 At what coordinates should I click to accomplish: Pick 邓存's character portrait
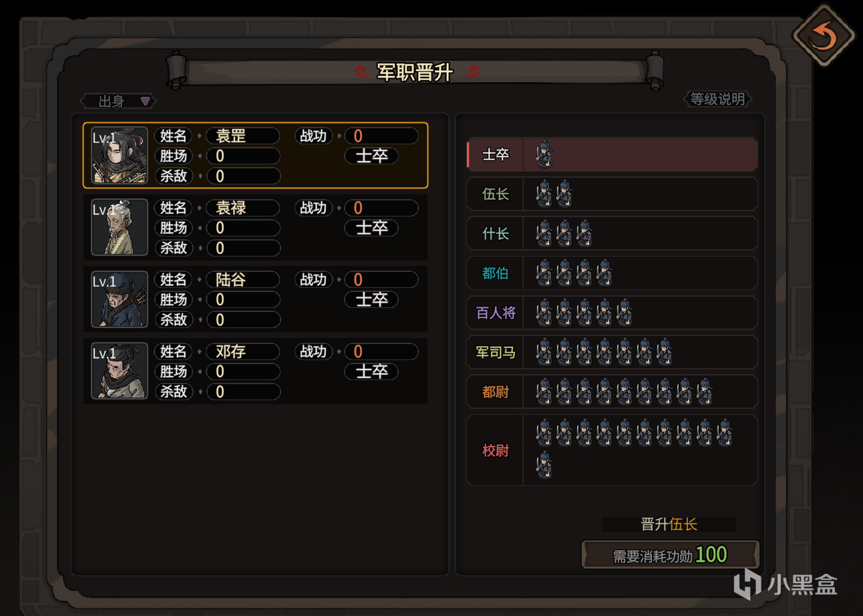coord(120,371)
